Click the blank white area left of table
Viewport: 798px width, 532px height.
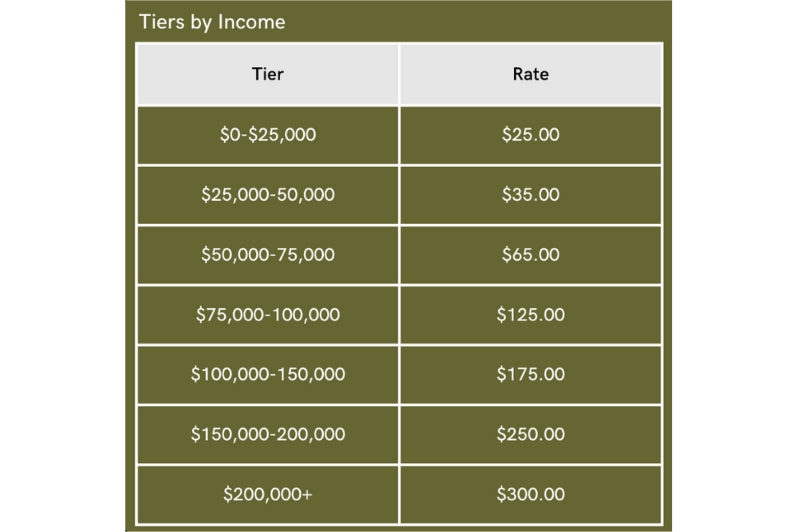[x=62, y=266]
